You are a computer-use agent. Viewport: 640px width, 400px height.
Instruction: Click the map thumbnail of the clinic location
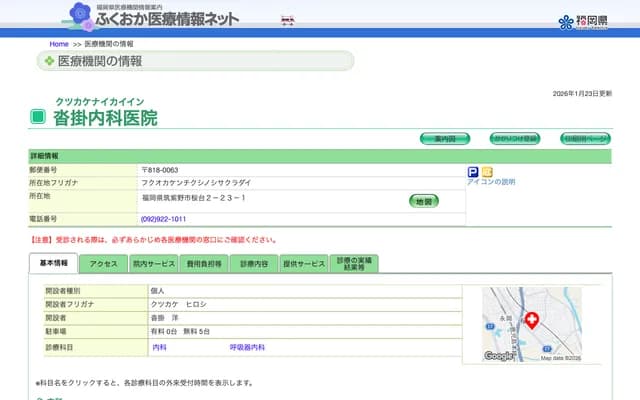point(530,325)
